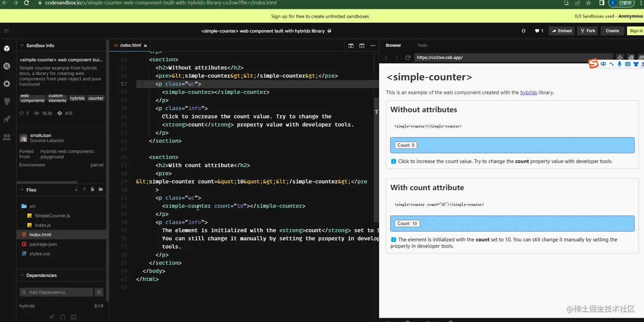644x322 pixels.
Task: Click the Count: 0 counter button
Action: click(x=406, y=145)
